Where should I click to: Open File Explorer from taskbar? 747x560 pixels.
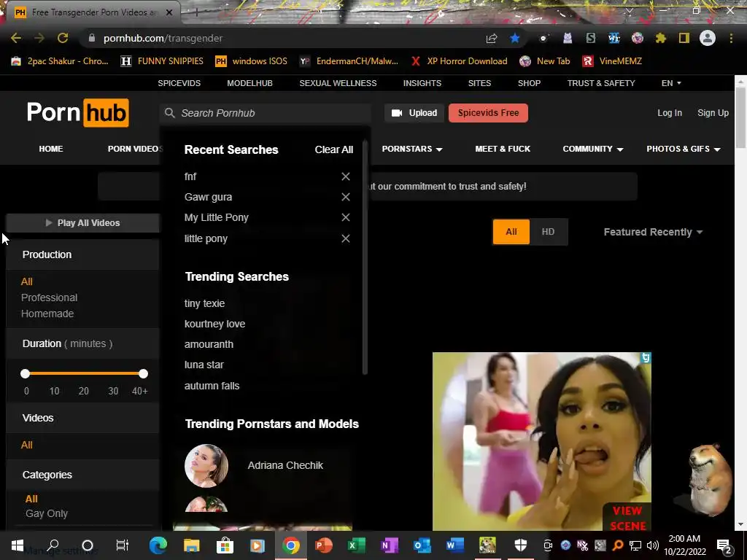pos(192,545)
